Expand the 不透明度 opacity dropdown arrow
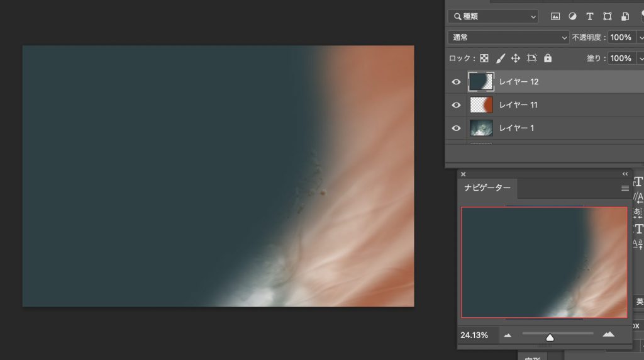The width and height of the screenshot is (644, 360). (x=641, y=37)
